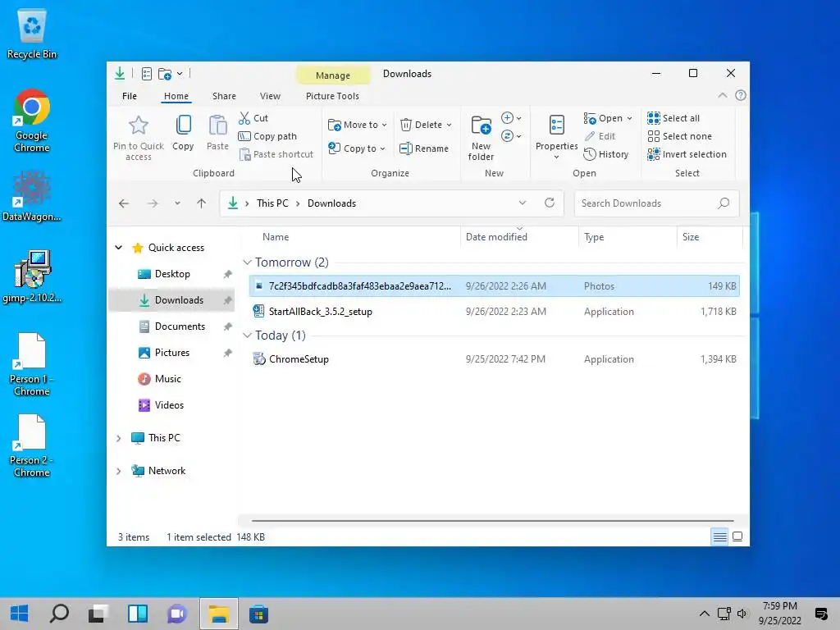Click Rename in the Organize group
The height and width of the screenshot is (630, 840).
click(x=424, y=148)
